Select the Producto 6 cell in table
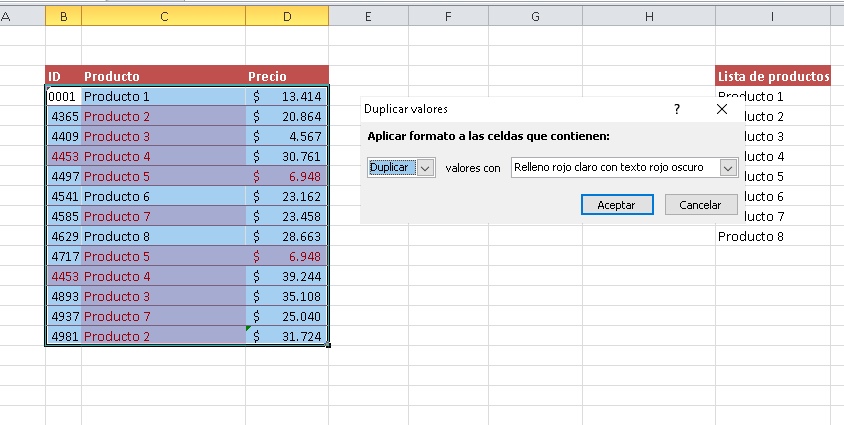 point(163,197)
